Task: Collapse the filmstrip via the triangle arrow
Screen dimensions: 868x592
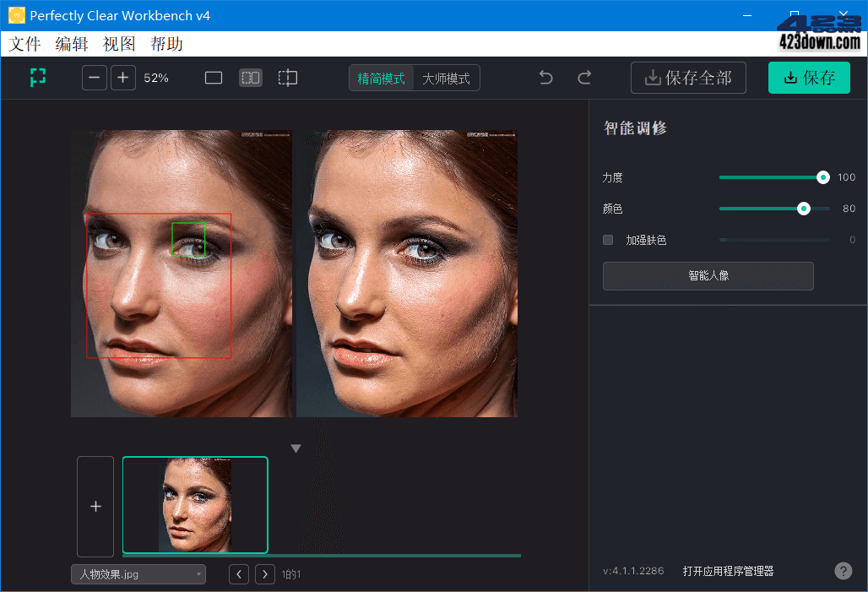Action: point(296,447)
